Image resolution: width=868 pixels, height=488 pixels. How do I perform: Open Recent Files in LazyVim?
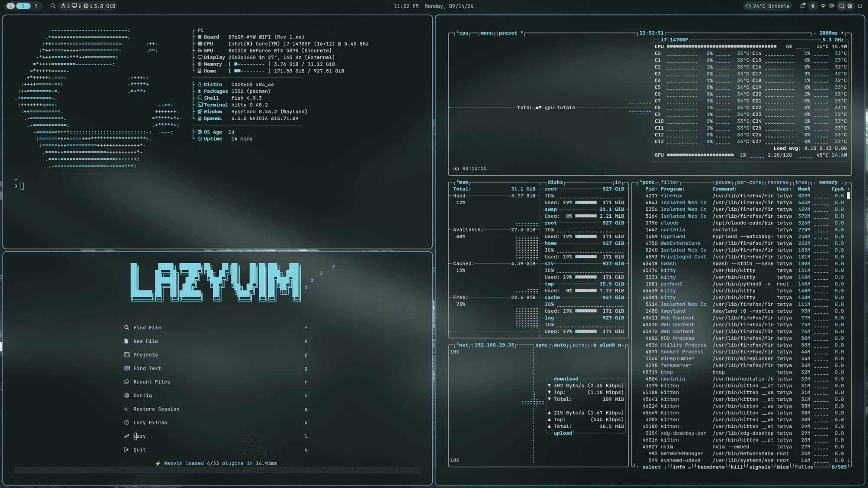point(217,382)
